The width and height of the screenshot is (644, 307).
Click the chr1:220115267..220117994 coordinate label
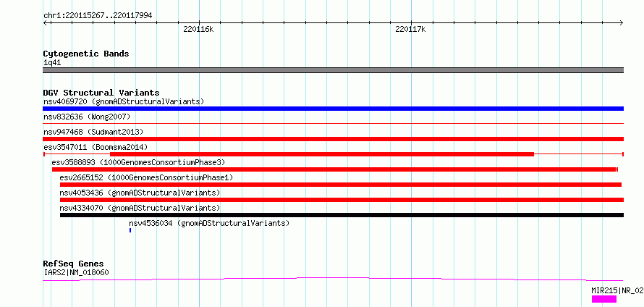tap(98, 16)
